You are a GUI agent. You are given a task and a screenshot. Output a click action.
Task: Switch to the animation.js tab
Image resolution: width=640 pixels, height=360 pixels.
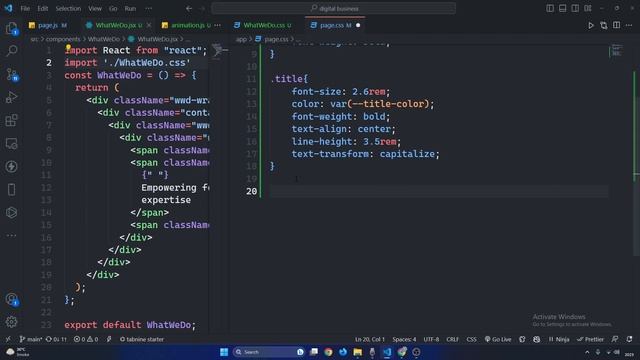(x=187, y=25)
